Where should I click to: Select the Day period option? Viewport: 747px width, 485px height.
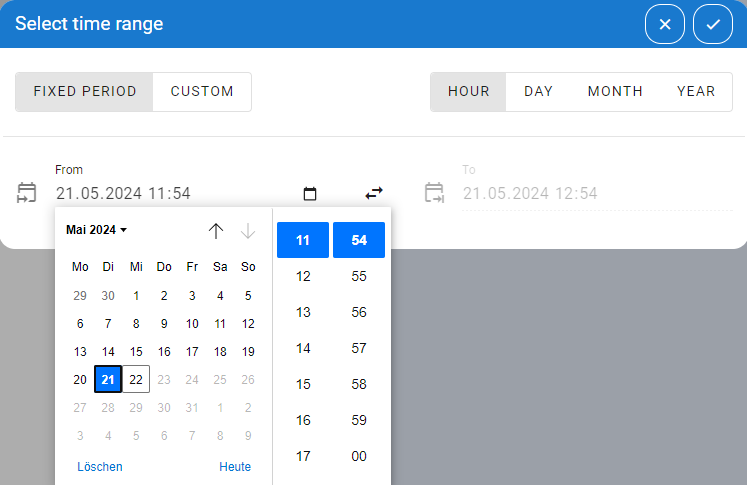coord(538,91)
